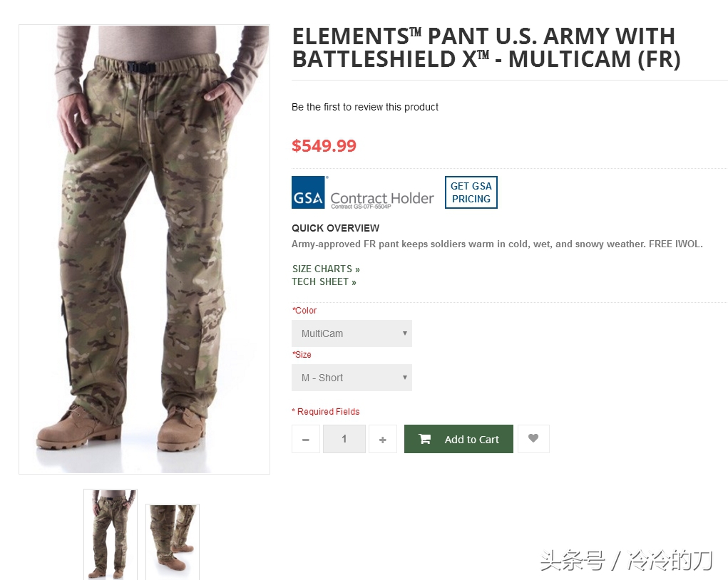The image size is (728, 580).
Task: Click the GSA Contract Holder logo
Action: [363, 192]
